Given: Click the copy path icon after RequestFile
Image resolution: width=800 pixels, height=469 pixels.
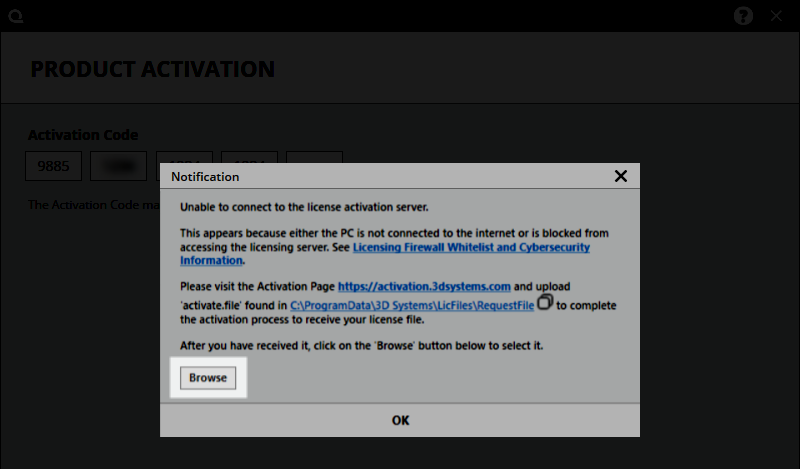Looking at the screenshot, I should [x=545, y=302].
